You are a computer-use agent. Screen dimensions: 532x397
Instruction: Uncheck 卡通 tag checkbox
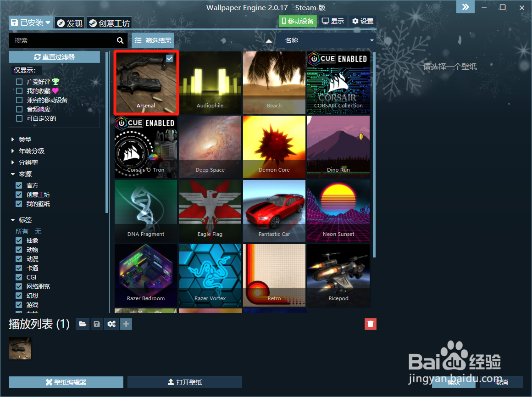[x=19, y=268]
